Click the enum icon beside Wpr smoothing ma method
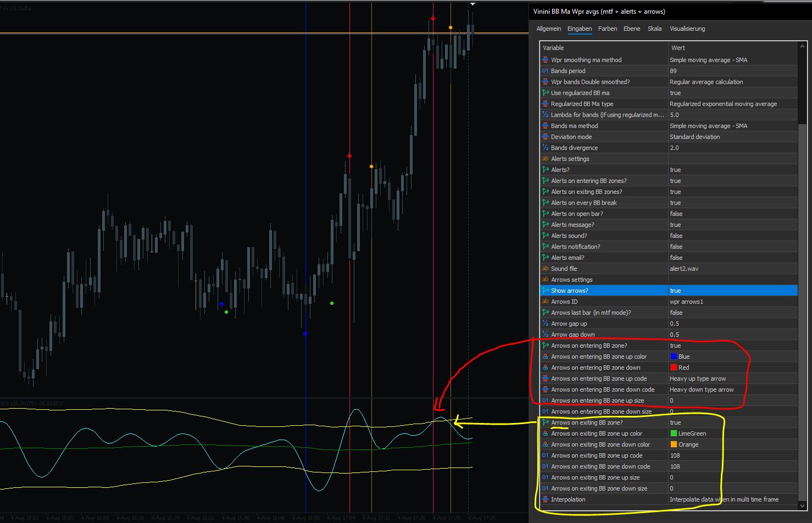812x523 pixels. (546, 60)
